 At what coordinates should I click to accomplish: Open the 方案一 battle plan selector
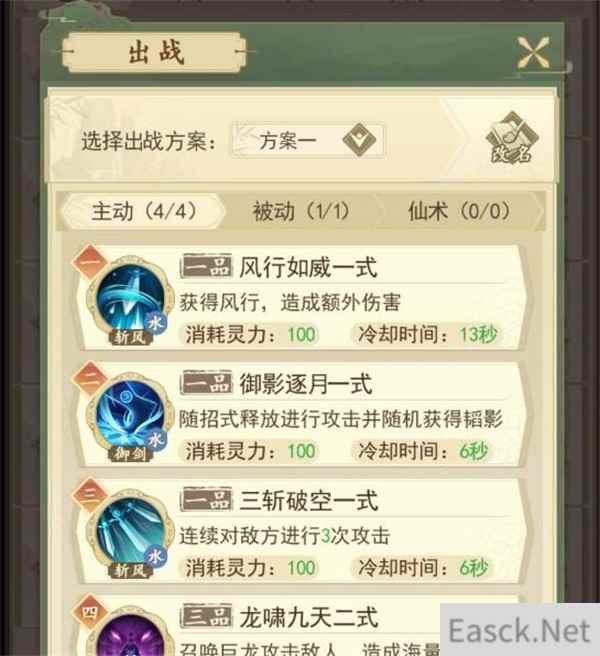308,140
